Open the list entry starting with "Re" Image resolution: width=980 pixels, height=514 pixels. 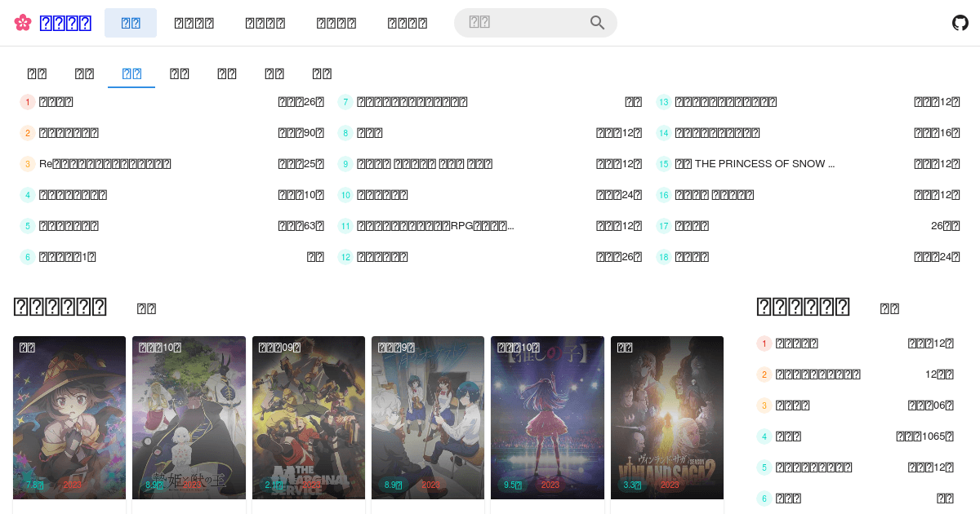[105, 164]
